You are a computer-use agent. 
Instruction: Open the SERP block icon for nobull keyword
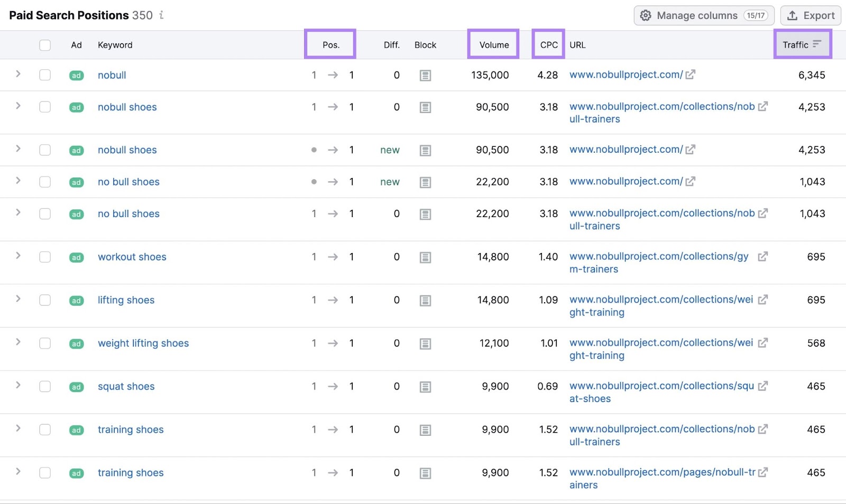425,75
